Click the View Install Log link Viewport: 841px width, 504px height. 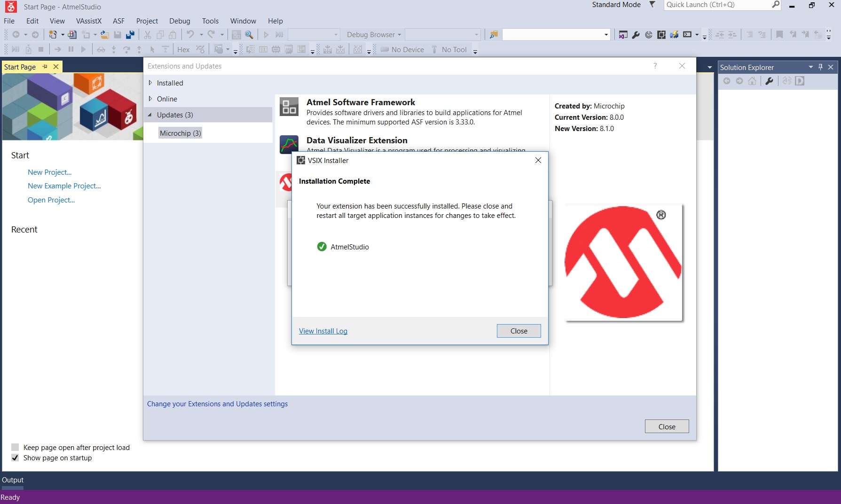coord(323,331)
